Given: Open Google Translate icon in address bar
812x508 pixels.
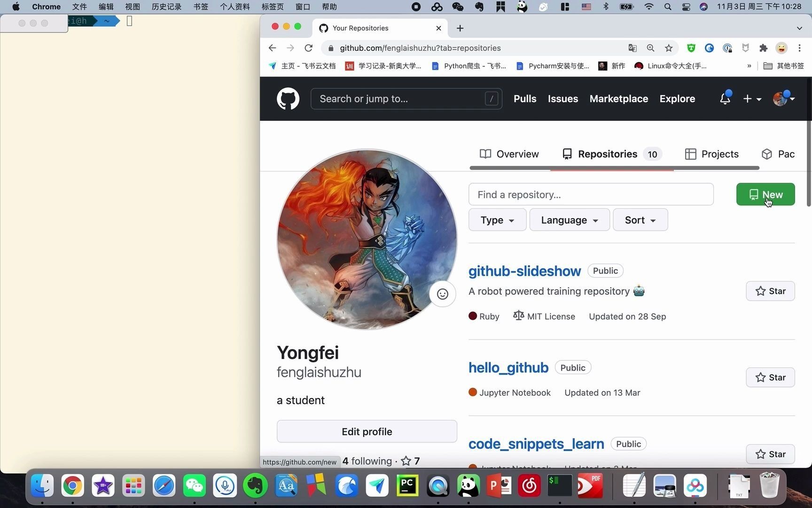Looking at the screenshot, I should pos(632,48).
